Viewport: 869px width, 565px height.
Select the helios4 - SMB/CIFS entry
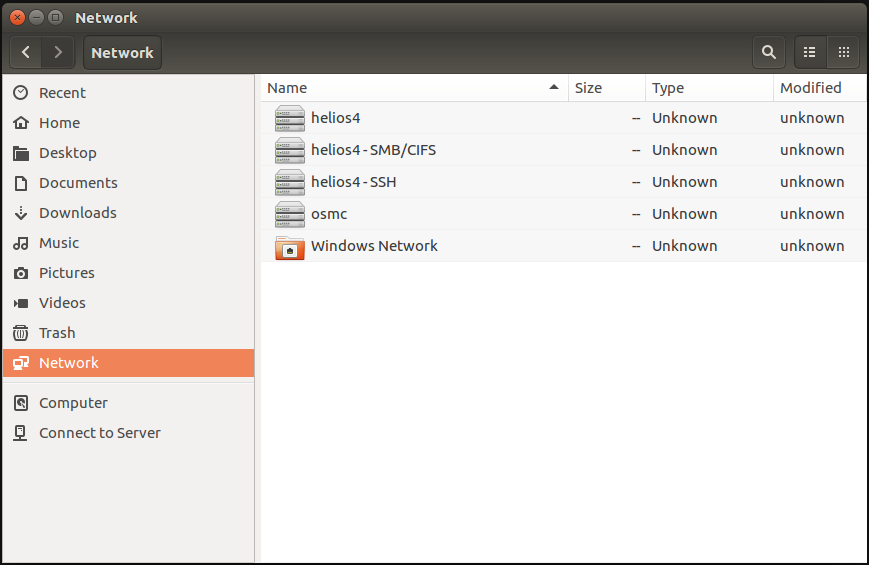tap(564, 150)
